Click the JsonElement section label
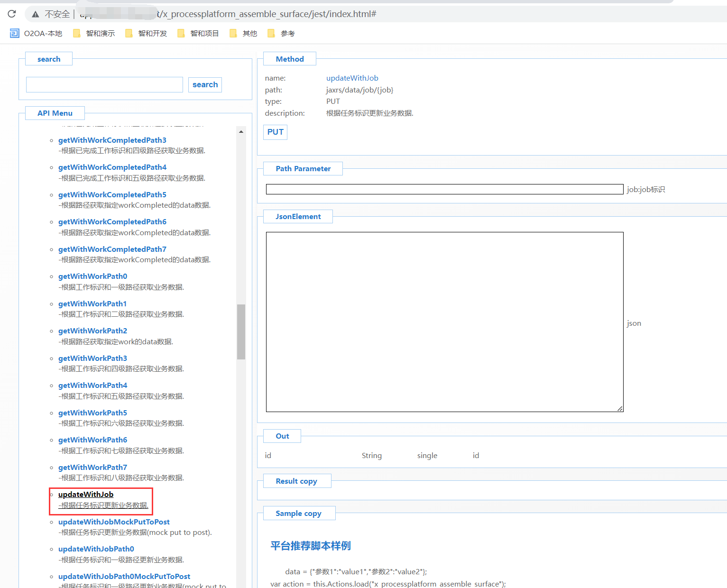This screenshot has width=727, height=588. click(298, 216)
